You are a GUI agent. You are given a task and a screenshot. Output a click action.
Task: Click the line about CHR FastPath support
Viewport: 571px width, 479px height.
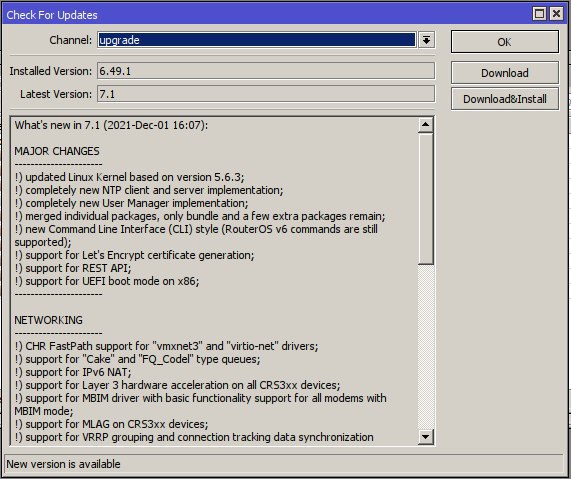(166, 346)
